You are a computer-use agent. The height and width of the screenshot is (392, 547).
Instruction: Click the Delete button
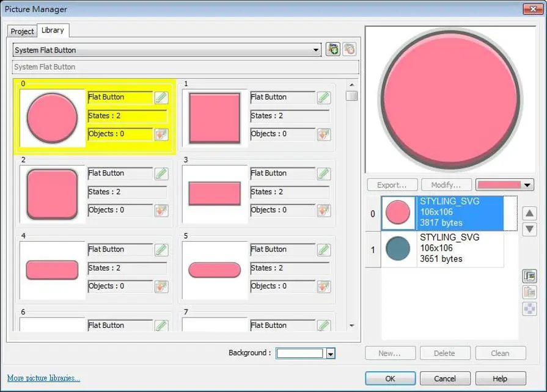tap(445, 353)
